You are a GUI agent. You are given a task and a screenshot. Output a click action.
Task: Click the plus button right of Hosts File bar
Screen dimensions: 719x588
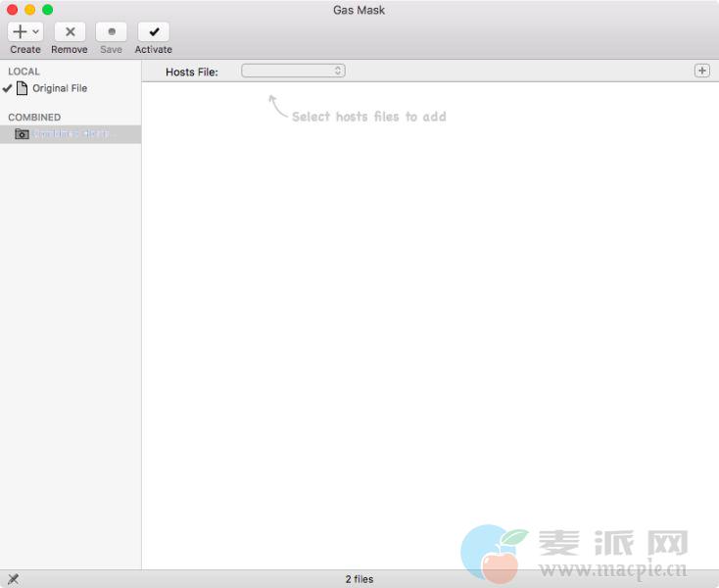(701, 71)
